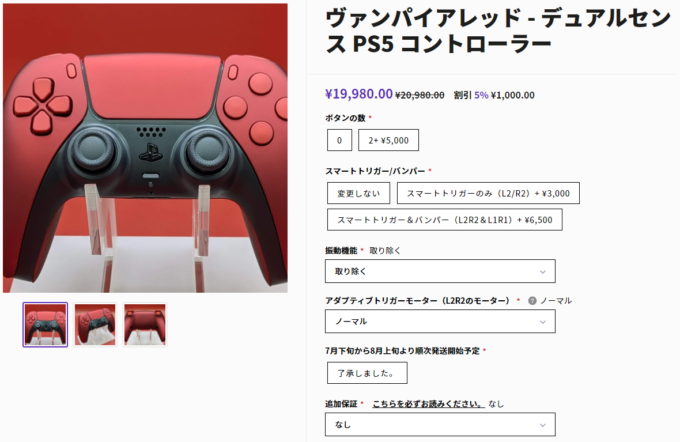This screenshot has height=442, width=680.
Task: Choose the 変更しない trigger option
Action: pos(358,193)
